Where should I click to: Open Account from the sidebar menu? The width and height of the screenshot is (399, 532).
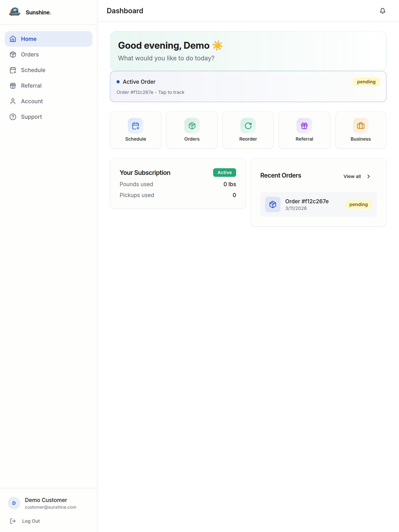point(48,101)
